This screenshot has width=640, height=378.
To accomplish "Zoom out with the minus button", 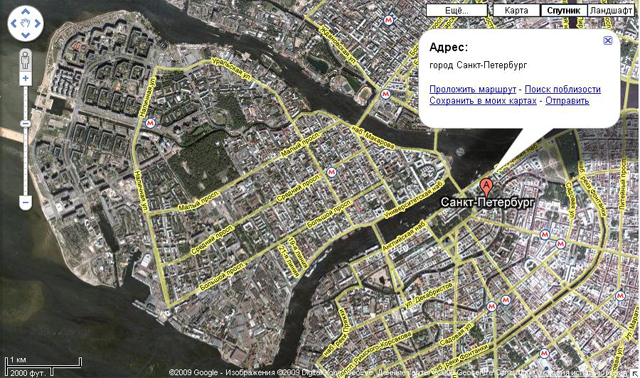I will 25,202.
